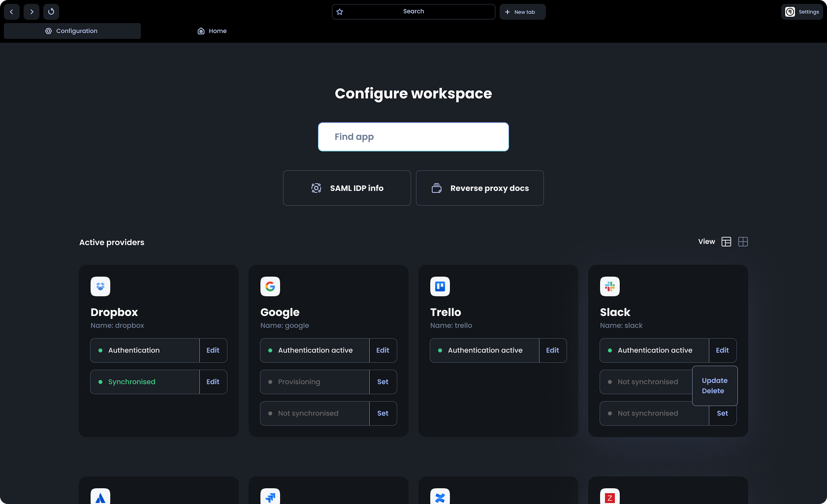Bookmark page with the star icon
This screenshot has width=827, height=504.
(340, 12)
